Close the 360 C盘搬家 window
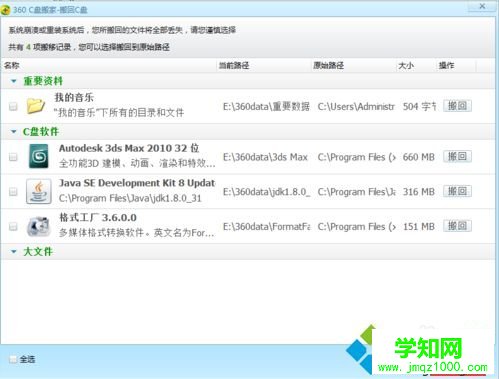Image resolution: width=499 pixels, height=379 pixels. (x=482, y=6)
